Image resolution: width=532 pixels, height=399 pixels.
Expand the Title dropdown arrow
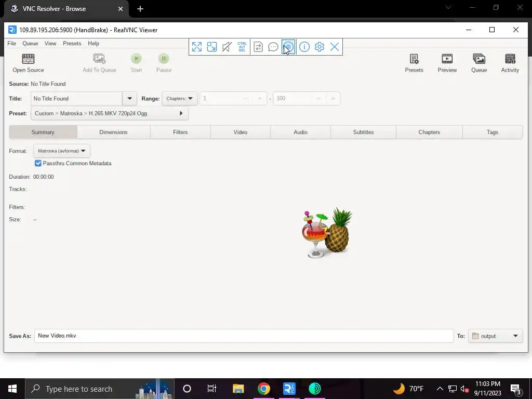129,98
